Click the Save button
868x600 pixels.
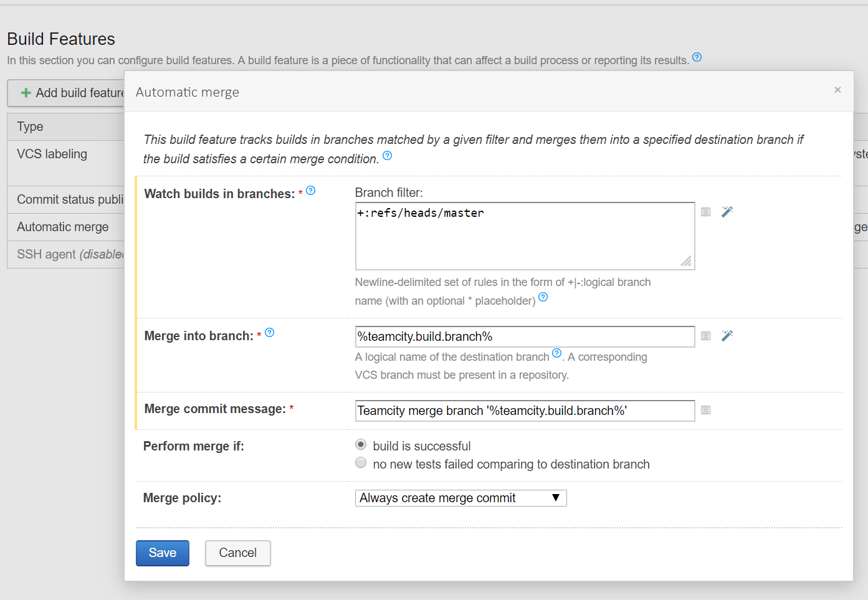[163, 553]
